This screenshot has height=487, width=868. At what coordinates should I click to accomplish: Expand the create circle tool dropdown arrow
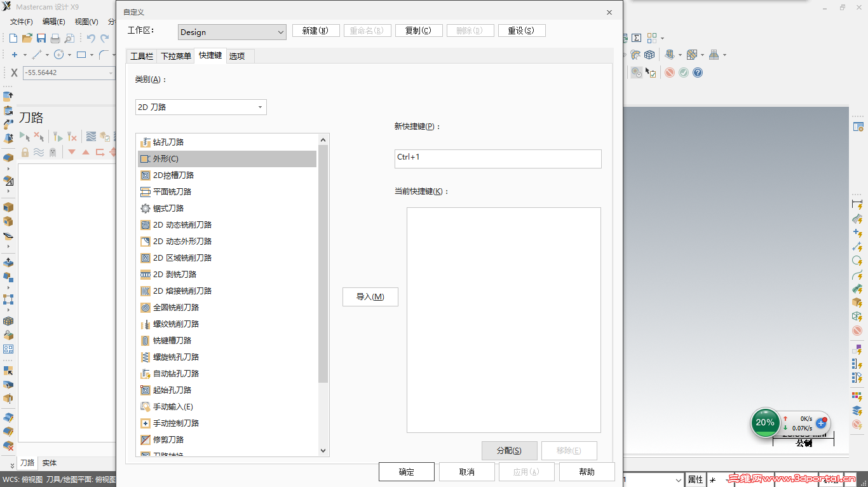point(69,55)
